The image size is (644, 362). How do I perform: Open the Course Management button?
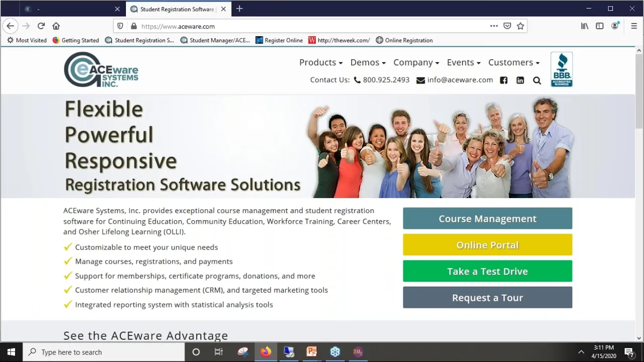click(488, 219)
